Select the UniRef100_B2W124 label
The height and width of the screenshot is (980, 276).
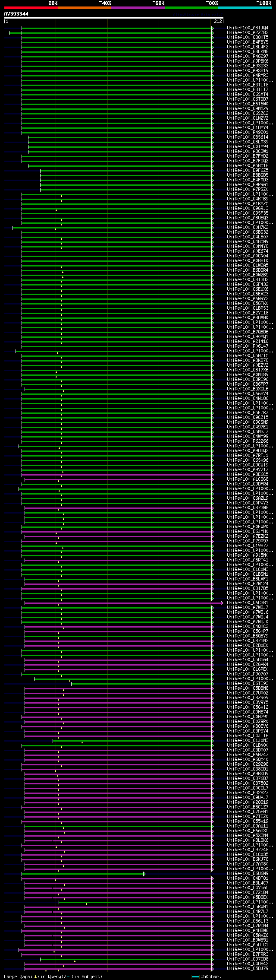(x=248, y=584)
